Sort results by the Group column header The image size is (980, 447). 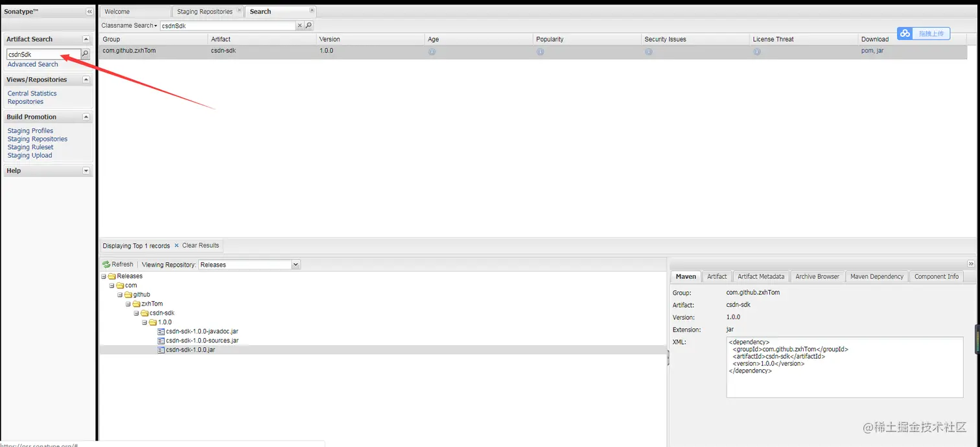154,40
